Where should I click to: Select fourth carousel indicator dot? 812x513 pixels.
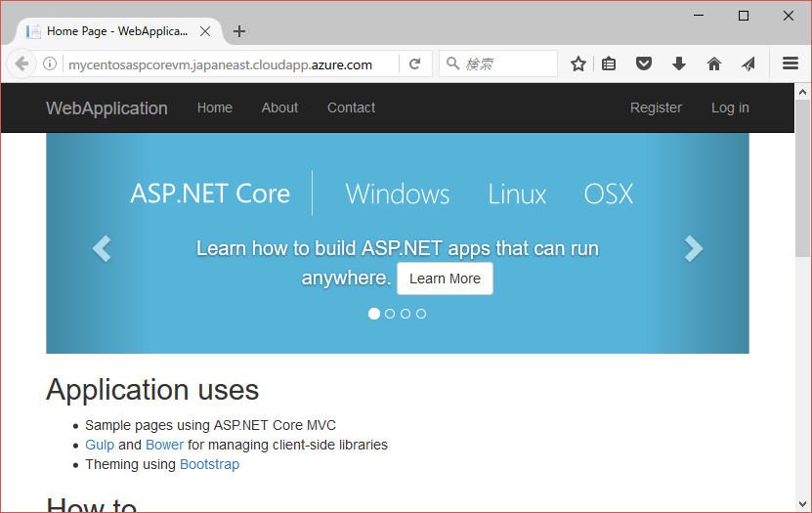(421, 314)
